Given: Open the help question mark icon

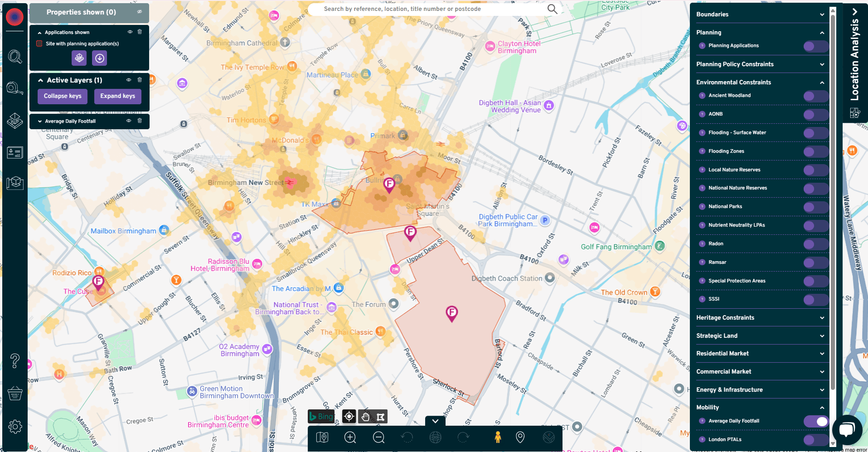Looking at the screenshot, I should pos(15,361).
